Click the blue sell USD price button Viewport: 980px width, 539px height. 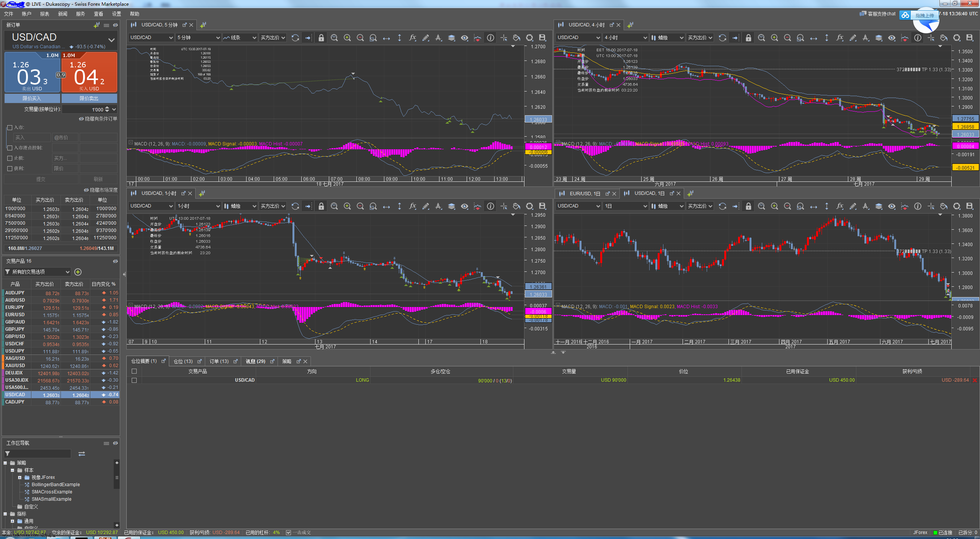pos(32,72)
